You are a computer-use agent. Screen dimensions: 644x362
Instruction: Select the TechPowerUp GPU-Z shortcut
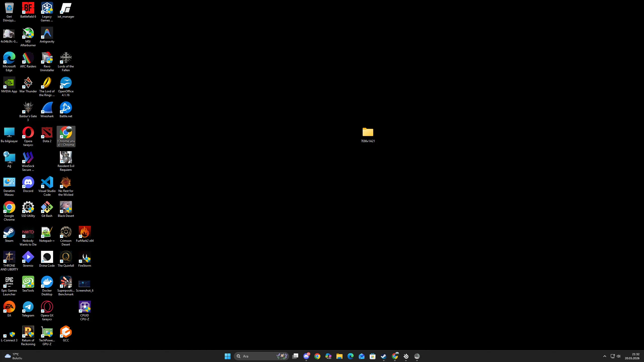pyautogui.click(x=47, y=336)
